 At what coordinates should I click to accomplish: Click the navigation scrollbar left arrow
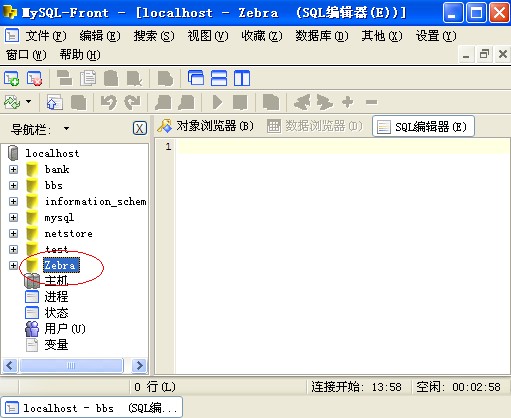pos(10,365)
